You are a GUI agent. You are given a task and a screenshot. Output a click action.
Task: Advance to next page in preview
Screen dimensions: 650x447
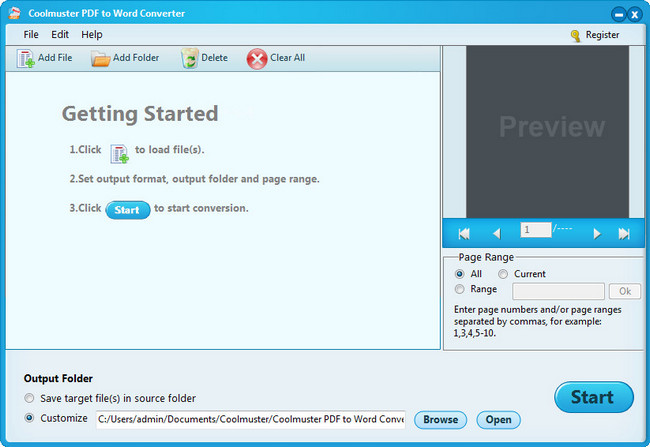pyautogui.click(x=597, y=233)
